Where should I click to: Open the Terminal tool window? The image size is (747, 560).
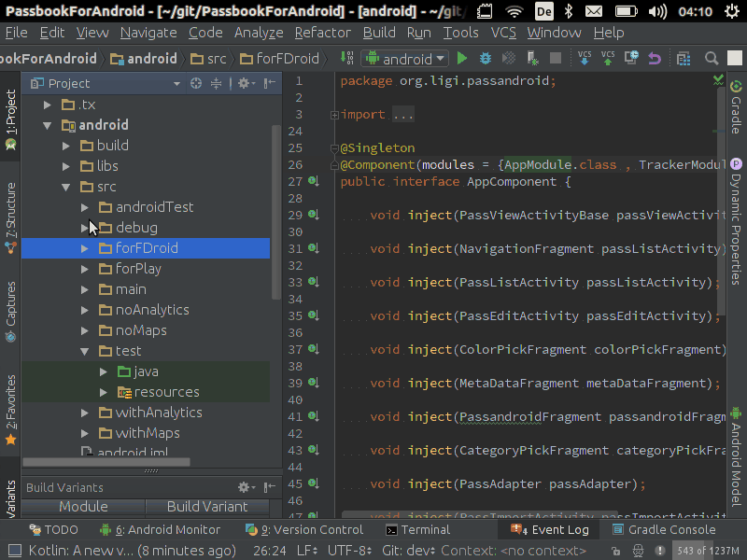click(417, 529)
